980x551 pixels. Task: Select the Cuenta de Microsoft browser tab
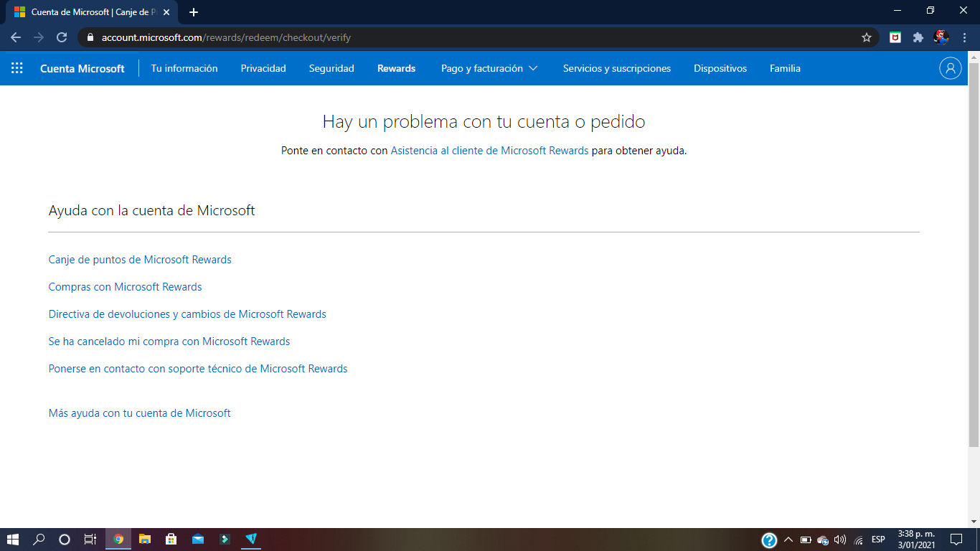click(x=86, y=11)
